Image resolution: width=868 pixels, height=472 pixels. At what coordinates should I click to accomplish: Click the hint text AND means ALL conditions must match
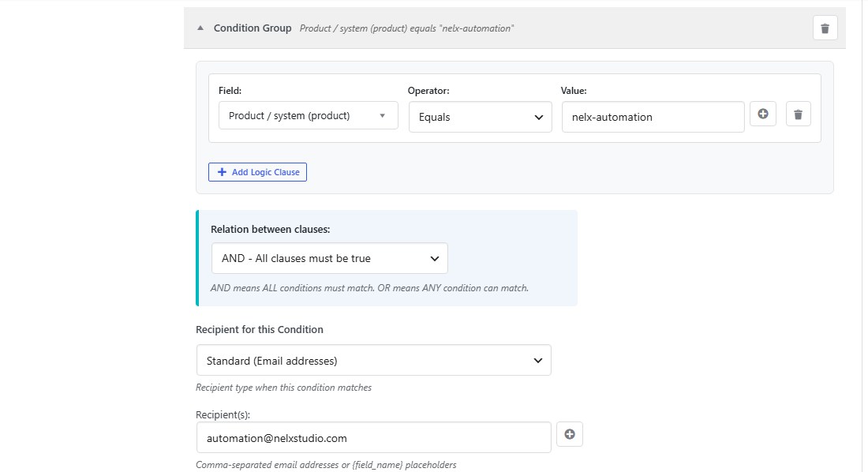pos(369,288)
